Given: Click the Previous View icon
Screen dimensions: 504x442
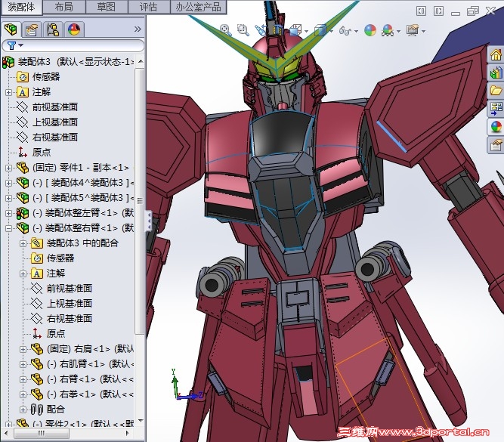Looking at the screenshot, I should [x=261, y=30].
